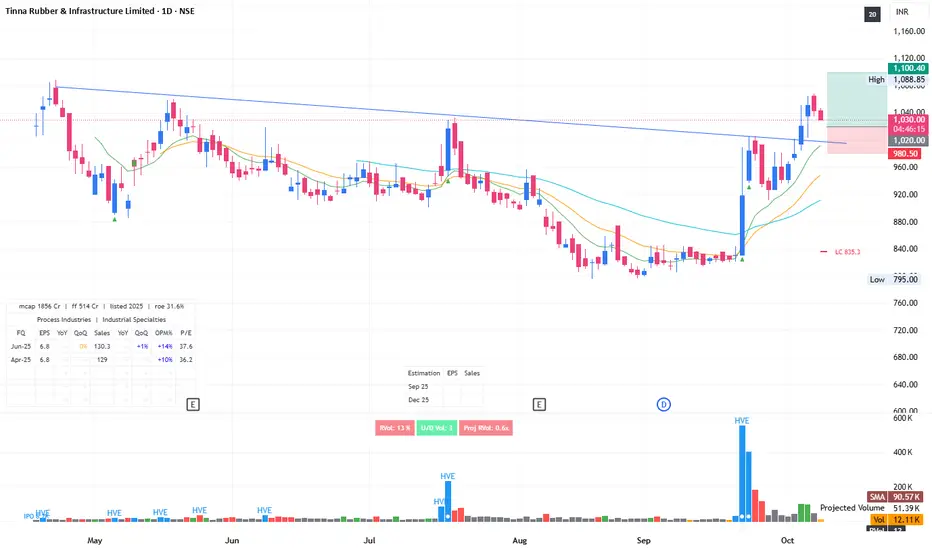
Task: Click the Dec 25 estimation row
Action: (418, 400)
